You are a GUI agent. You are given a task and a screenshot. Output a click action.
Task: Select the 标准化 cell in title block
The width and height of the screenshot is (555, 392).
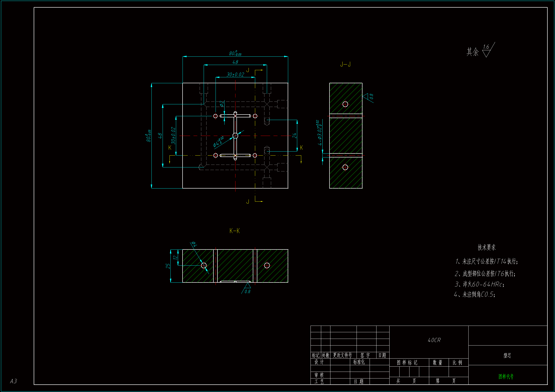pos(359,362)
